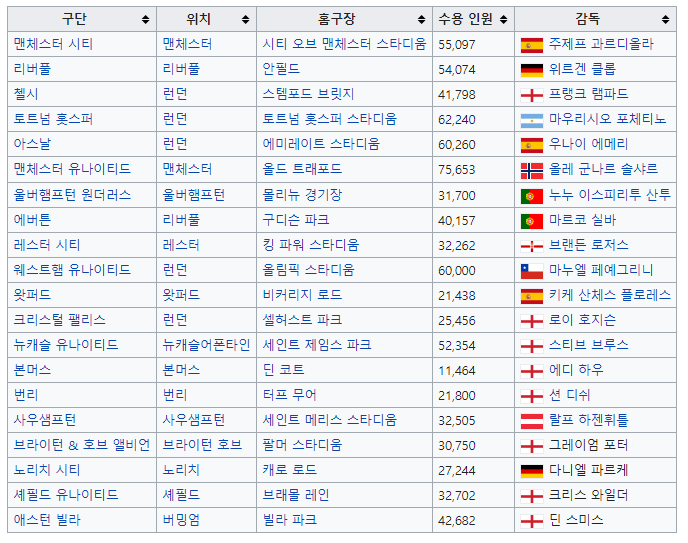Image resolution: width=688 pixels, height=543 pixels.
Task: Click Portugal flag next to 마르코 실바
Action: tap(532, 221)
